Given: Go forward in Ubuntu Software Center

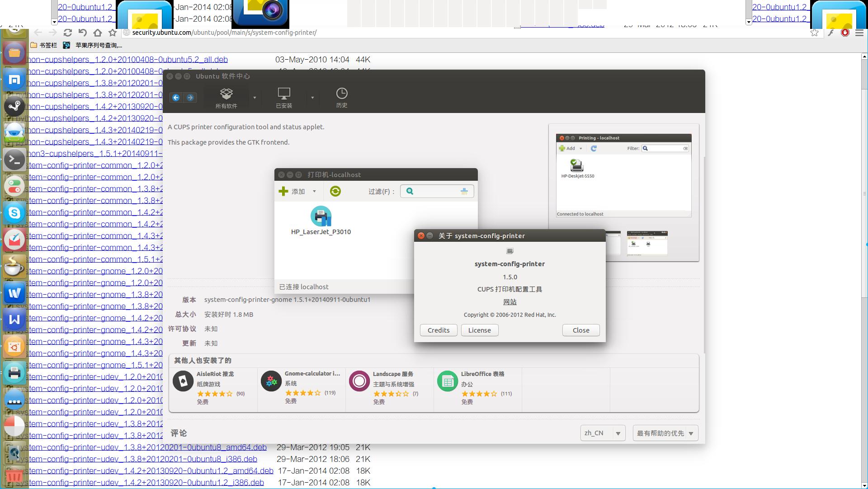Looking at the screenshot, I should tap(190, 98).
